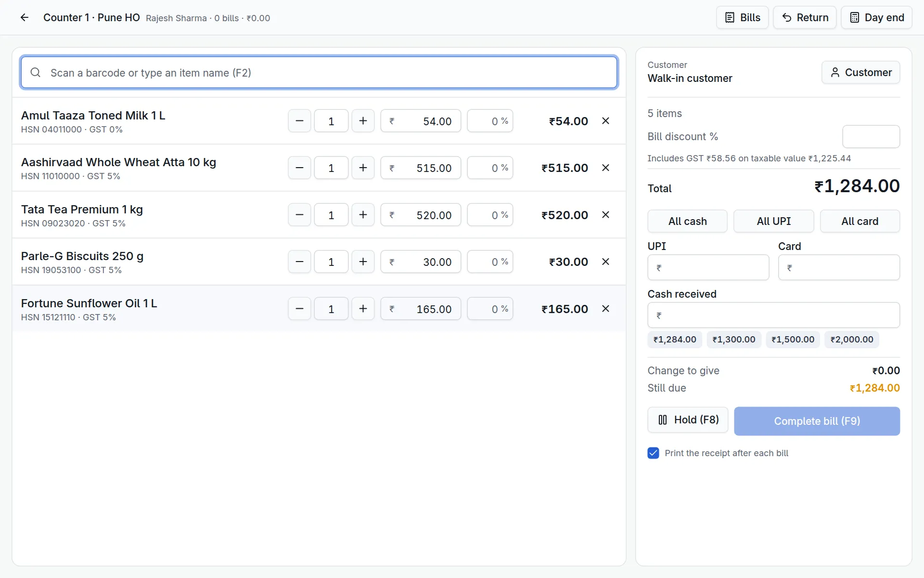Edit the price field of Amul Taaza Milk

pos(421,121)
